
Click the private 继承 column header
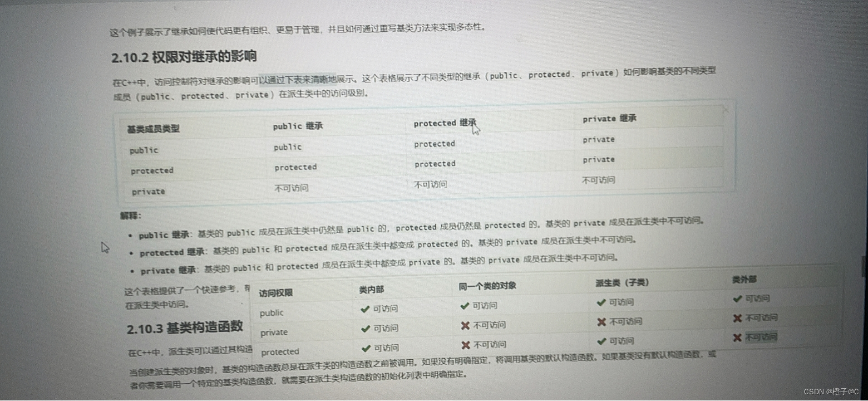tap(610, 118)
